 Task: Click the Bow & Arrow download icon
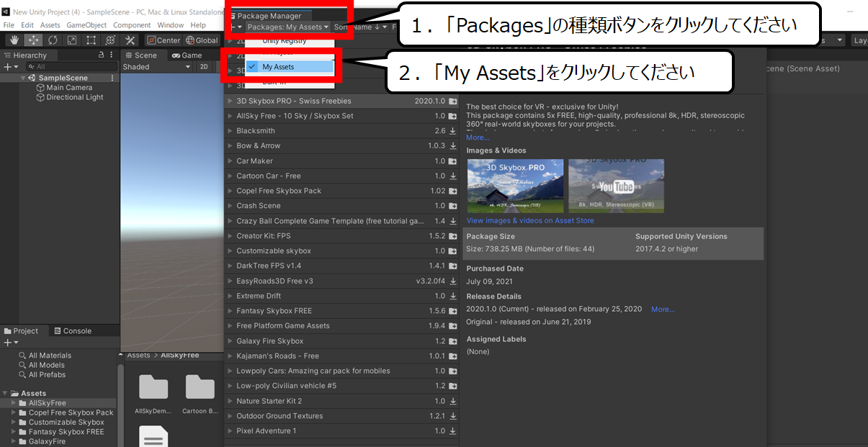[x=452, y=146]
